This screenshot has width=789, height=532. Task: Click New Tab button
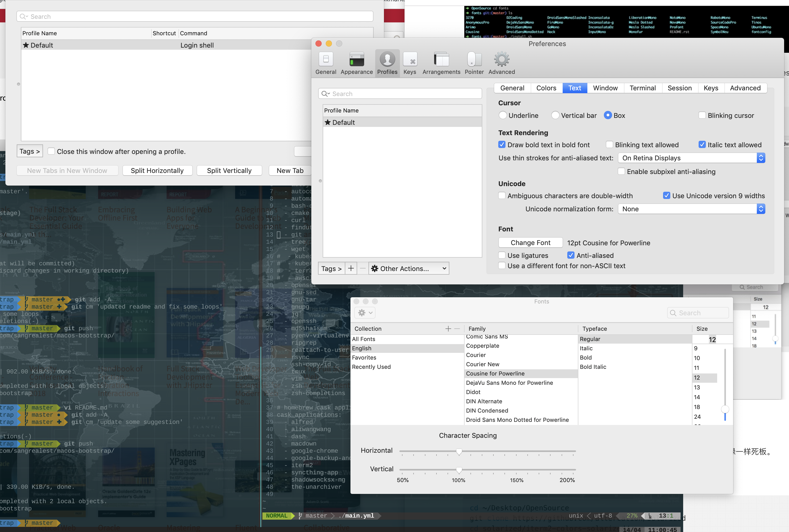click(290, 171)
